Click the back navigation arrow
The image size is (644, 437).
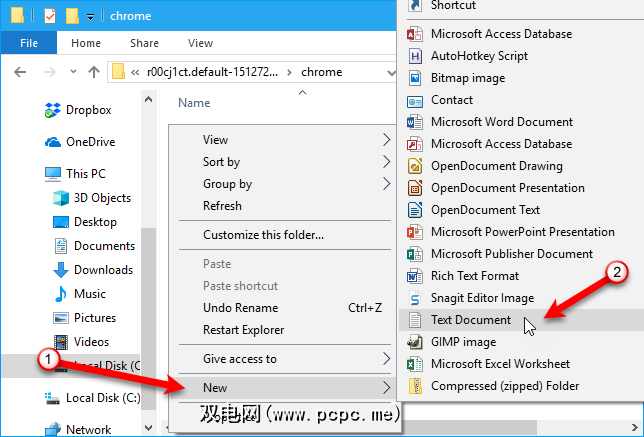pyautogui.click(x=19, y=72)
